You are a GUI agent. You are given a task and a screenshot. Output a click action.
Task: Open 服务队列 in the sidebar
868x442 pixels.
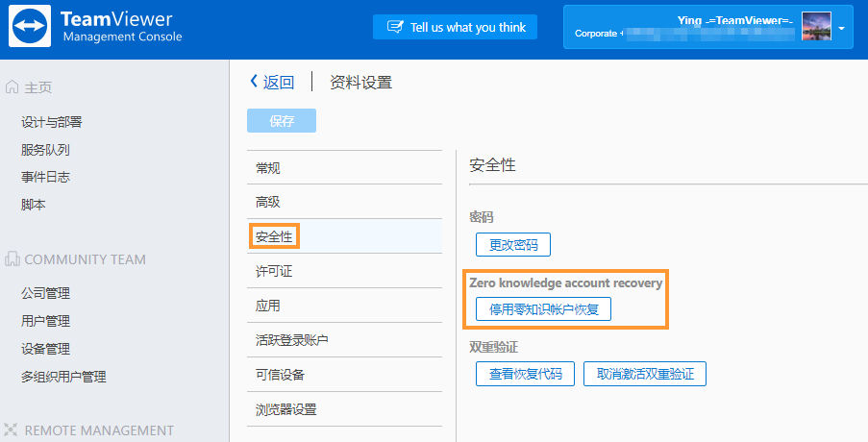pos(45,150)
